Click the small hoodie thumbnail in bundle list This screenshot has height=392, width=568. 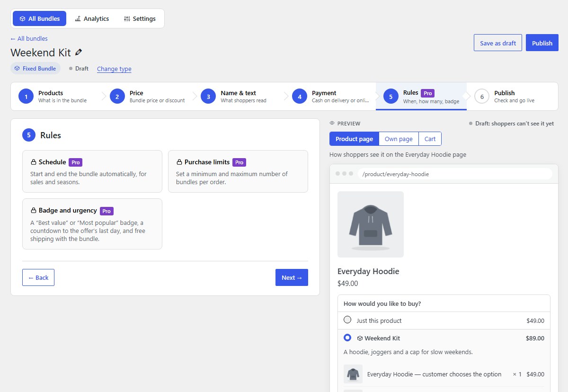coord(353,374)
